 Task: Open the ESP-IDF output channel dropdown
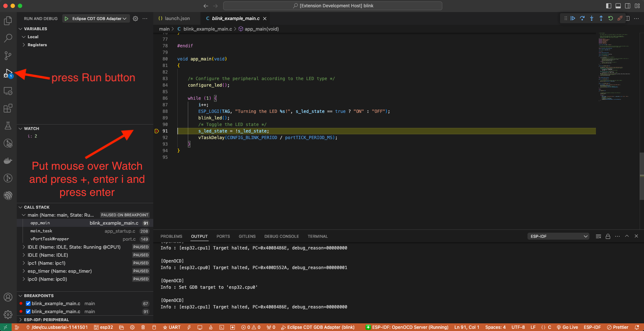[558, 236]
